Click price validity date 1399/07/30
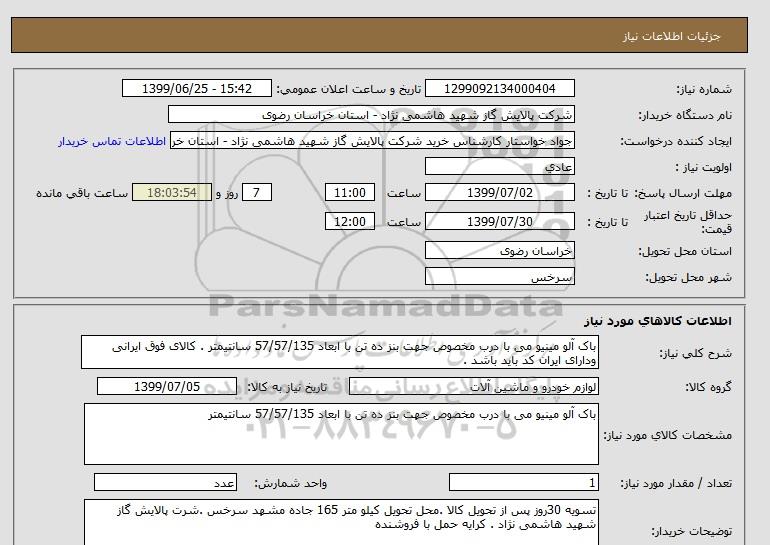 [501, 222]
